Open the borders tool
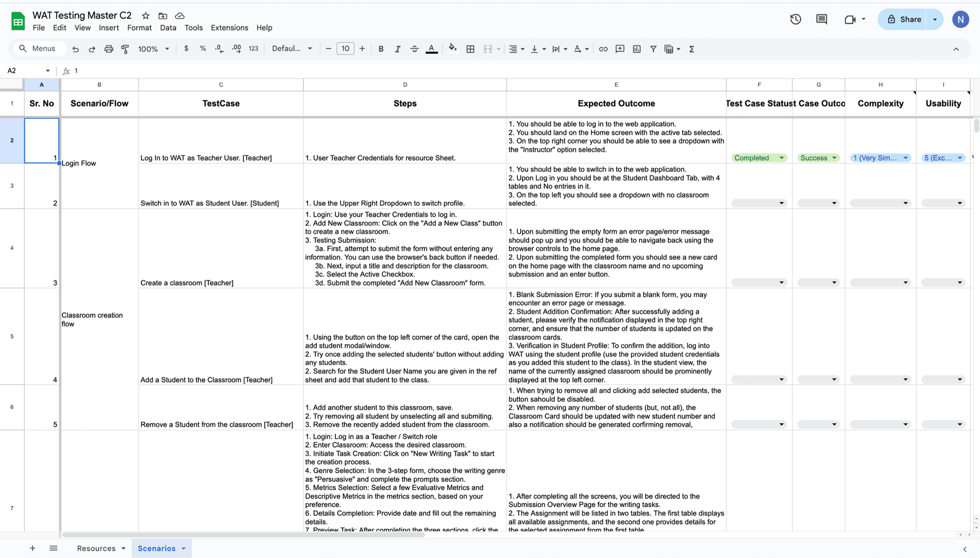This screenshot has height=558, width=980. point(470,49)
